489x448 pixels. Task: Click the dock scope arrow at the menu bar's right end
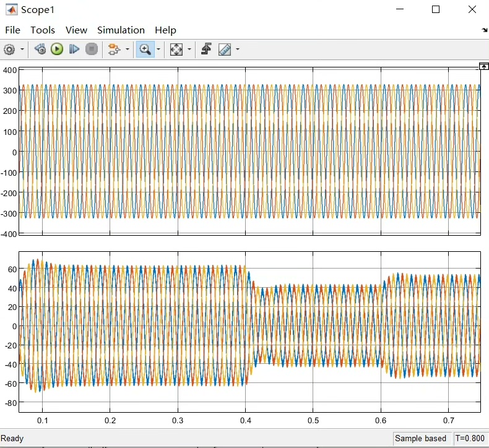[484, 30]
